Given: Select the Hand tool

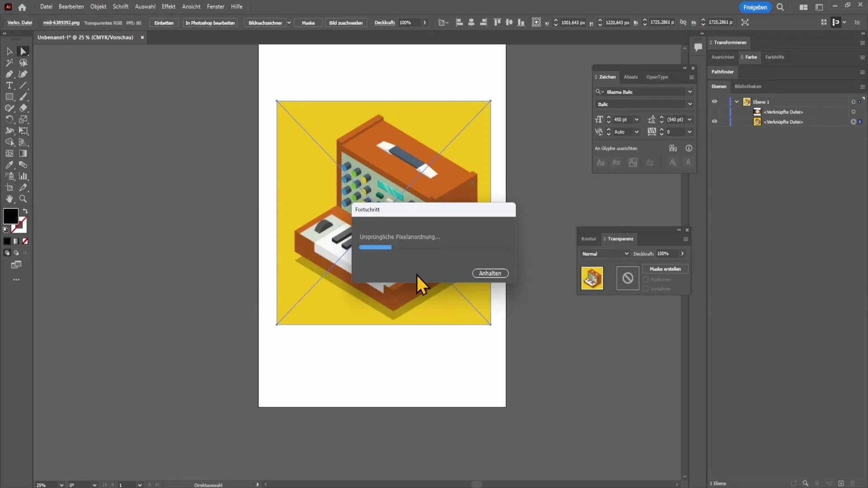Looking at the screenshot, I should pos(9,199).
